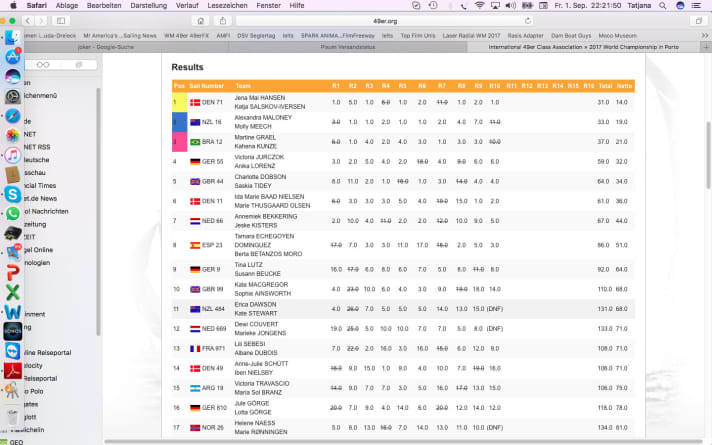Launch Word from the Dock

pyautogui.click(x=12, y=312)
